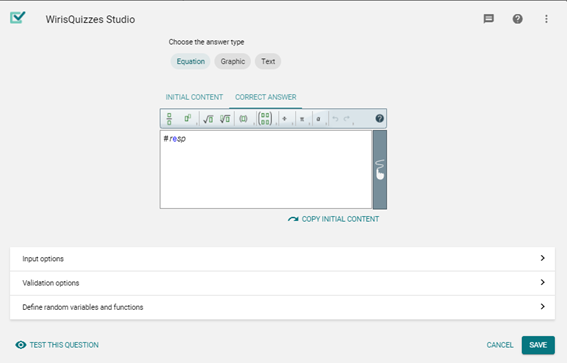The image size is (567, 363).
Task: Switch to the Initial Content tab
Action: 194,97
